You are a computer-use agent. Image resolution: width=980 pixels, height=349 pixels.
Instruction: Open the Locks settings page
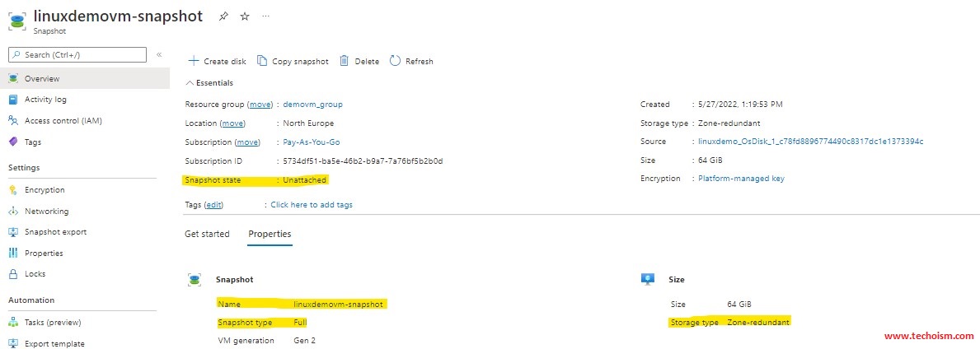tap(35, 273)
